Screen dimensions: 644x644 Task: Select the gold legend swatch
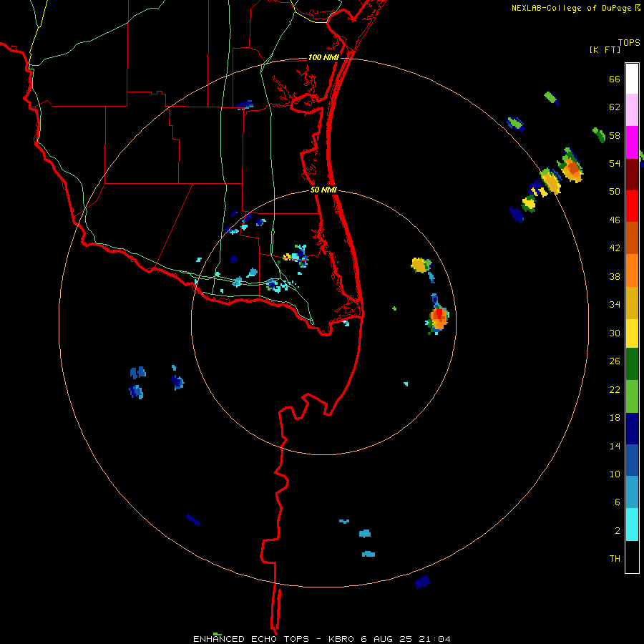pyautogui.click(x=632, y=303)
